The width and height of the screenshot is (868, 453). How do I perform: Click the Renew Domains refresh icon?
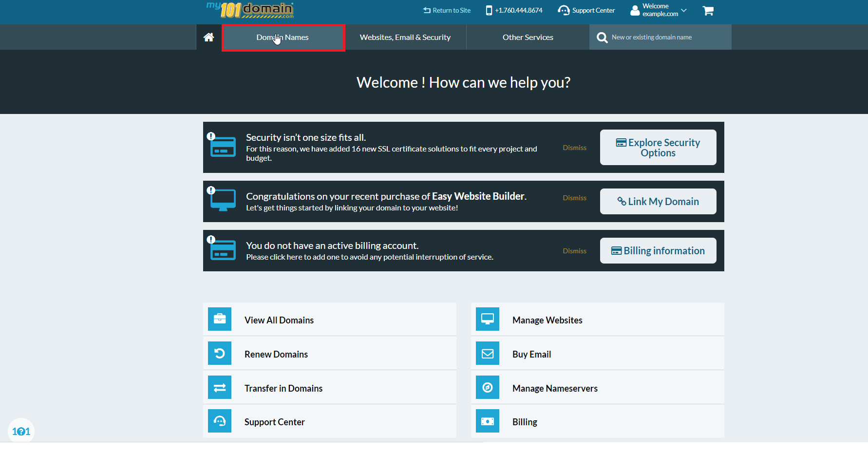[x=220, y=353]
